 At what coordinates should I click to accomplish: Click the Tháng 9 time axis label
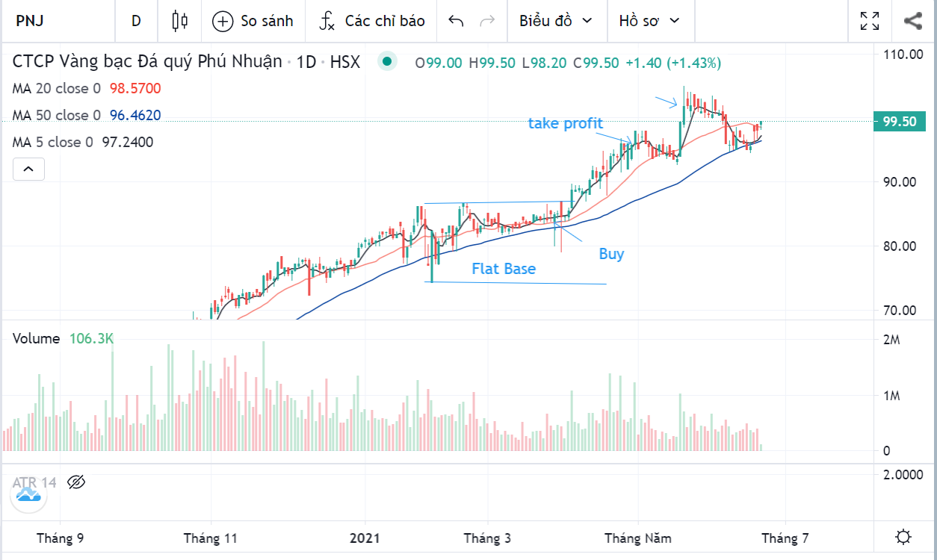pyautogui.click(x=61, y=538)
